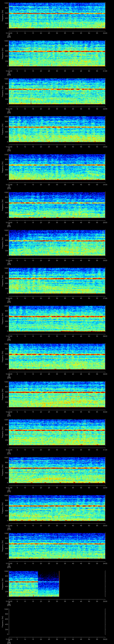Click the 31:00 right-side time label
The height and width of the screenshot is (644, 114).
click(x=105, y=450)
